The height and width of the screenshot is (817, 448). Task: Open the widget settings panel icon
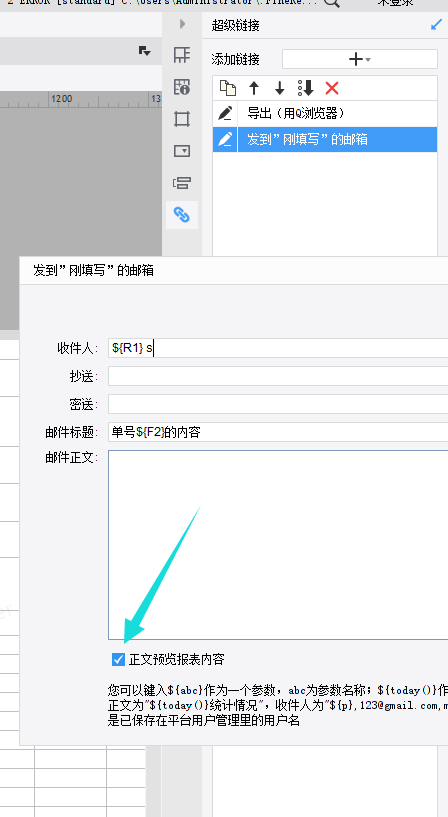[182, 151]
